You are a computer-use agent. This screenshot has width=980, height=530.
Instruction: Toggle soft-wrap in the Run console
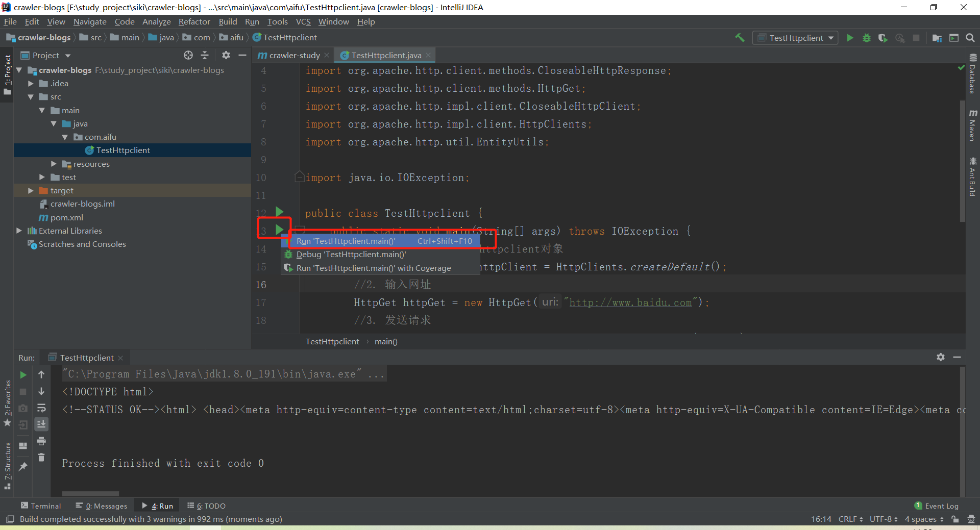tap(41, 408)
